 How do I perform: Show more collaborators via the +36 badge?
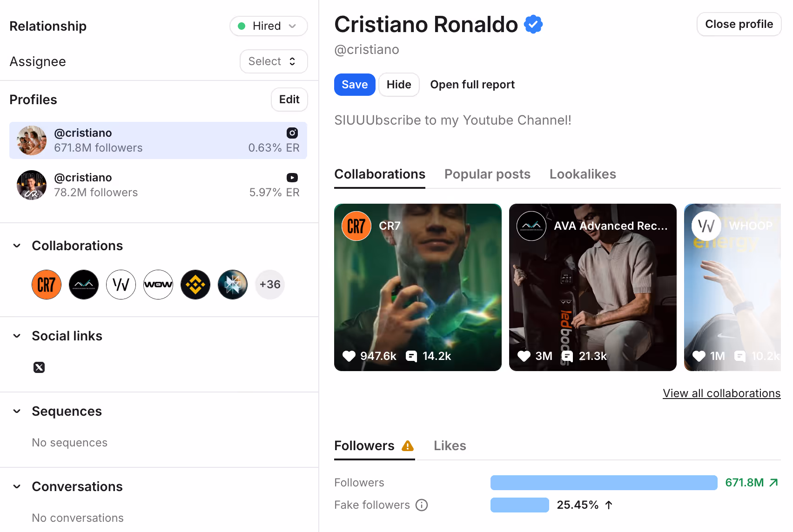tap(270, 284)
